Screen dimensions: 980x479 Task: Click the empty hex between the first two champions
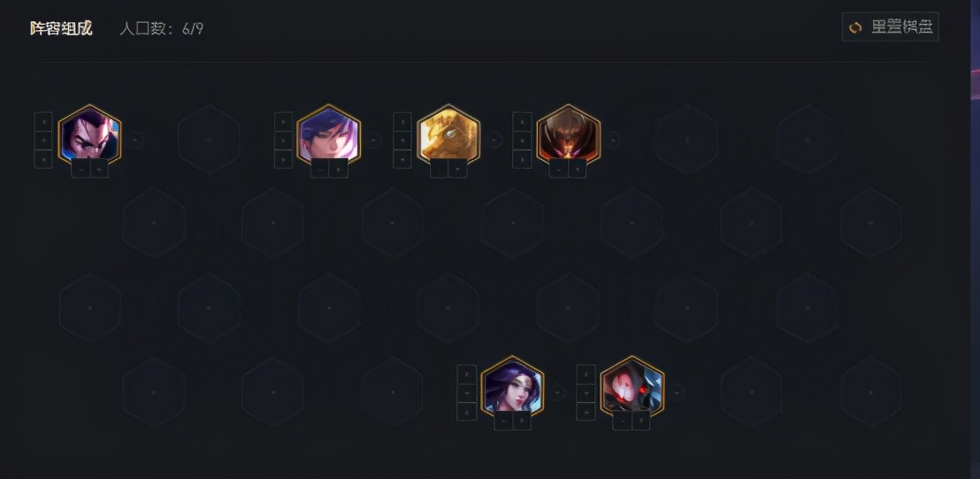pos(209,140)
